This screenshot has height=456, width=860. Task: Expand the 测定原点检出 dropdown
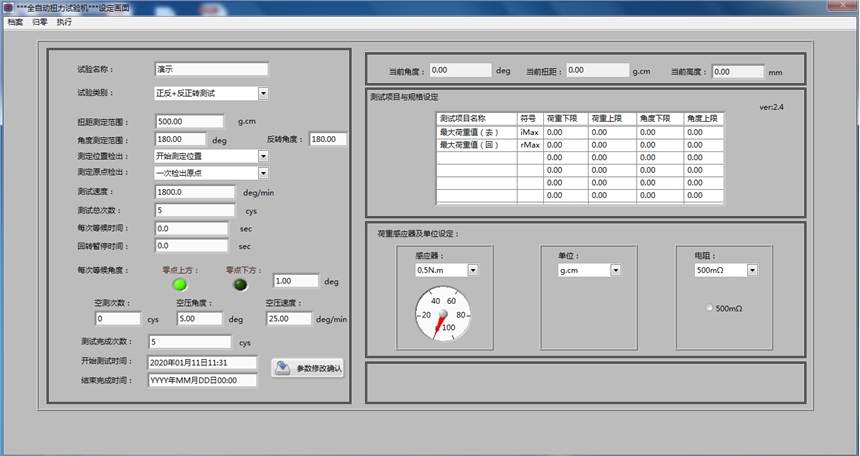263,172
